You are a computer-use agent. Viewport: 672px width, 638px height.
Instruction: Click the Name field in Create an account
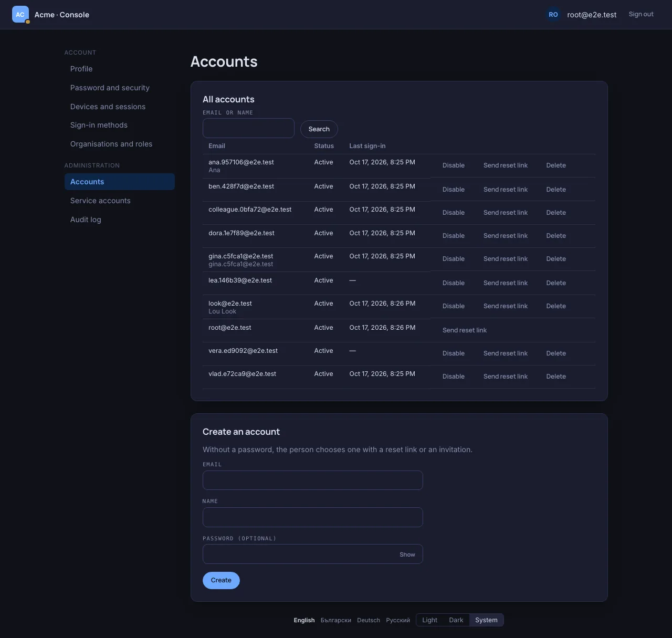[x=313, y=517]
